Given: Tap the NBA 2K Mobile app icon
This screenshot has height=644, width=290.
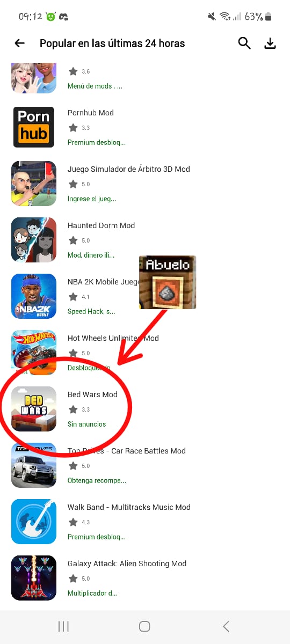Looking at the screenshot, I should (x=34, y=296).
